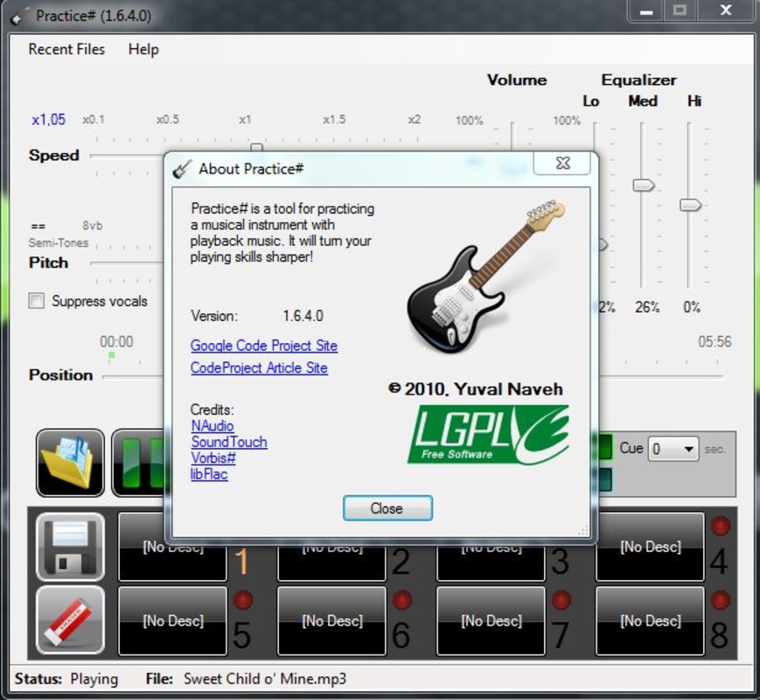Click the Speed slider handle
This screenshot has height=700, width=760.
tap(256, 147)
